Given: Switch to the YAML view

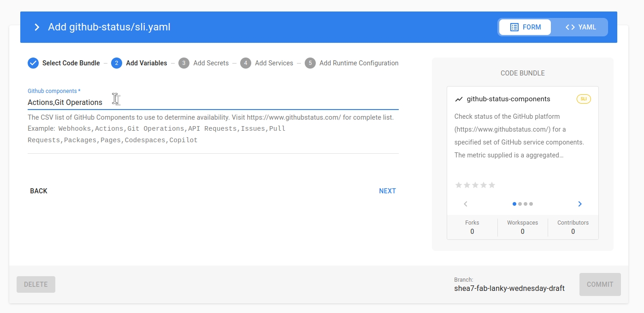Looking at the screenshot, I should [580, 27].
